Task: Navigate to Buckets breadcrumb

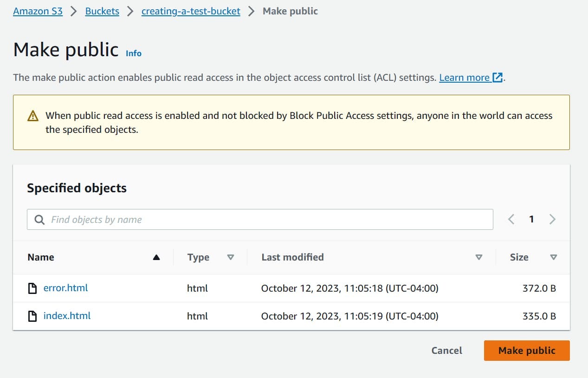Action: [102, 11]
